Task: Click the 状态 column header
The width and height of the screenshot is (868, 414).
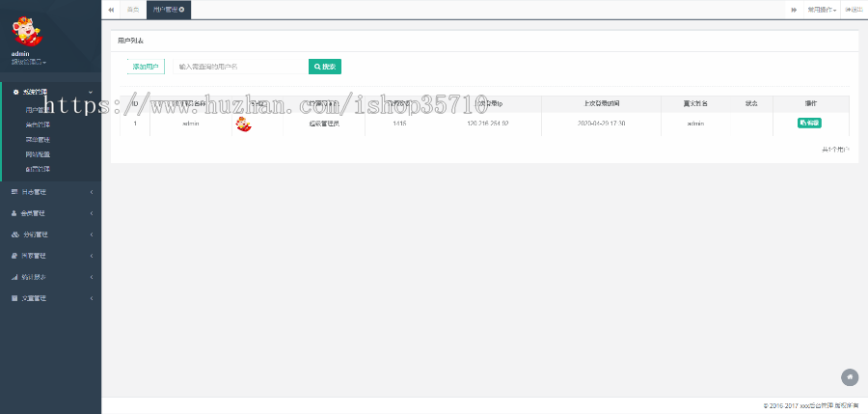Action: click(x=751, y=103)
